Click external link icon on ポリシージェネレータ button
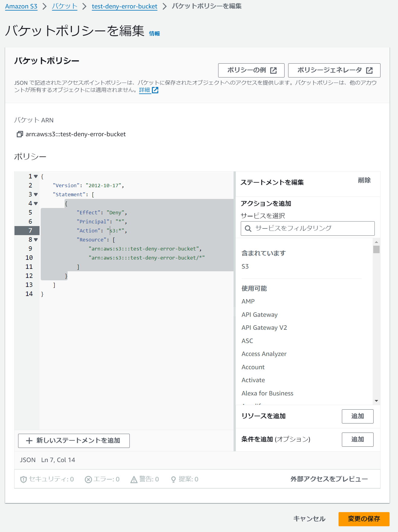398x532 pixels. [369, 70]
